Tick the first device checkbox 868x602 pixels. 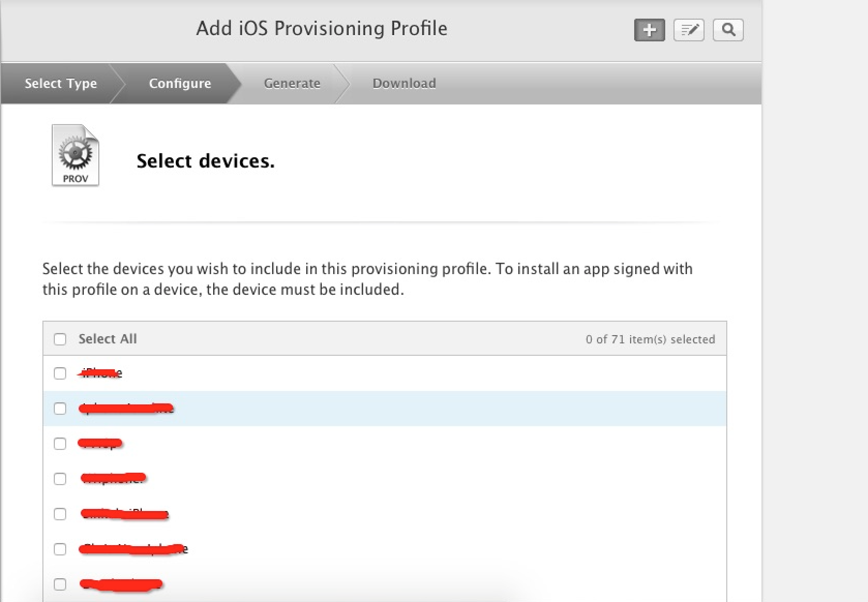(x=60, y=373)
